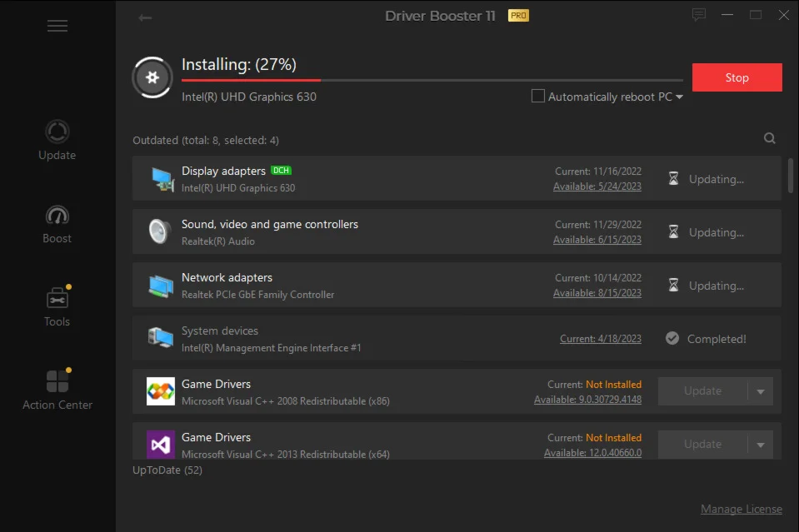The height and width of the screenshot is (532, 799).
Task: Click the Display adapters device icon
Action: pyautogui.click(x=161, y=178)
